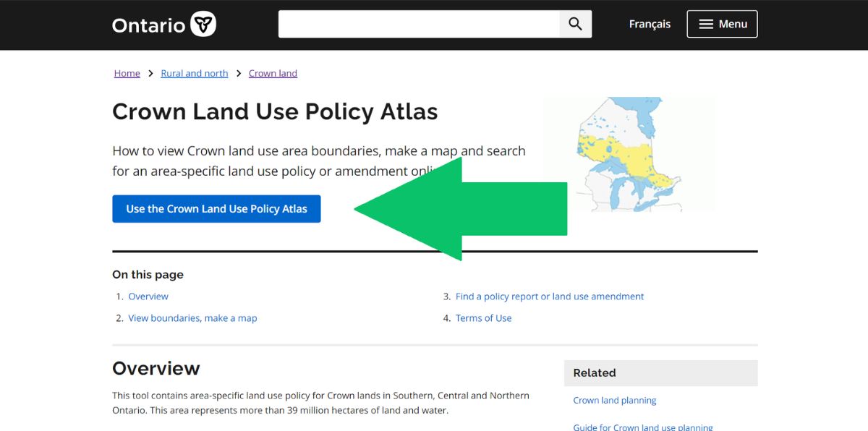Screen dimensions: 868x431
Task: Open Rural and north breadcrumb
Action: 195,73
